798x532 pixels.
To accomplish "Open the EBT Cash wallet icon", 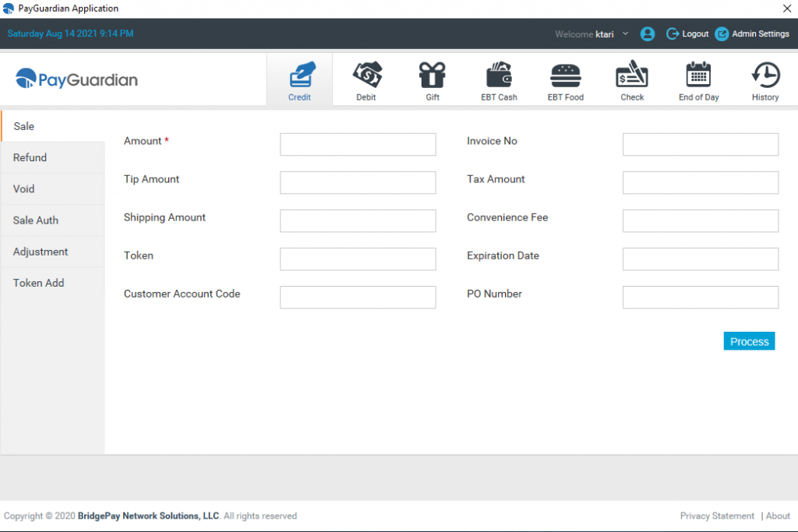I will pos(499,76).
